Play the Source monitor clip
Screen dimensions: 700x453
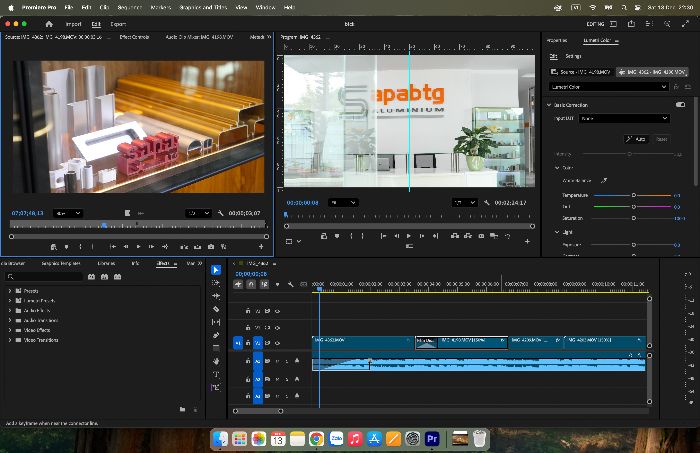click(139, 247)
